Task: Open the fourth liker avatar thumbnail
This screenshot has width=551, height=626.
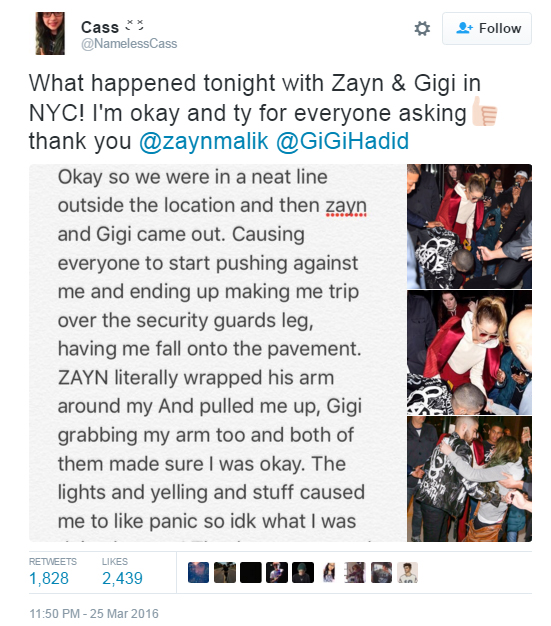Action: coord(277,573)
